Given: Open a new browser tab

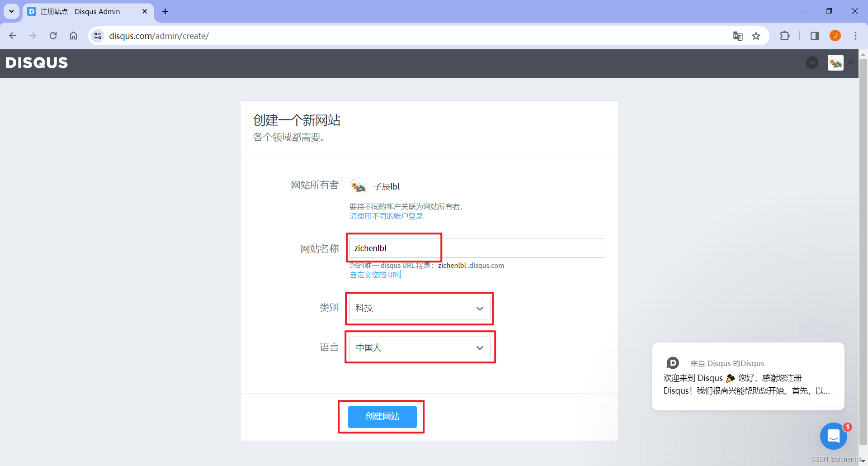Looking at the screenshot, I should [165, 11].
